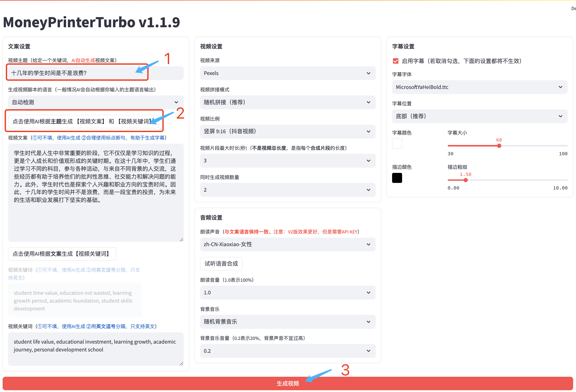Click the 视频主题 topic input field

tap(74, 73)
